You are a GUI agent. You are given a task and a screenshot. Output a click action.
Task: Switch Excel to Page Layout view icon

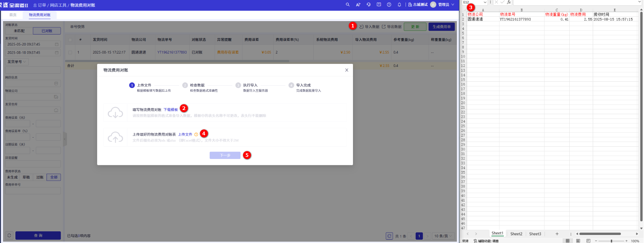pyautogui.click(x=578, y=241)
